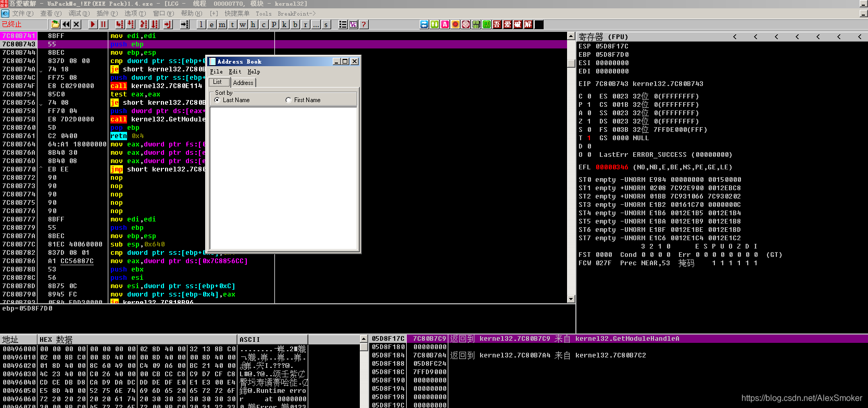
Task: Run the program with the play icon
Action: 93,24
